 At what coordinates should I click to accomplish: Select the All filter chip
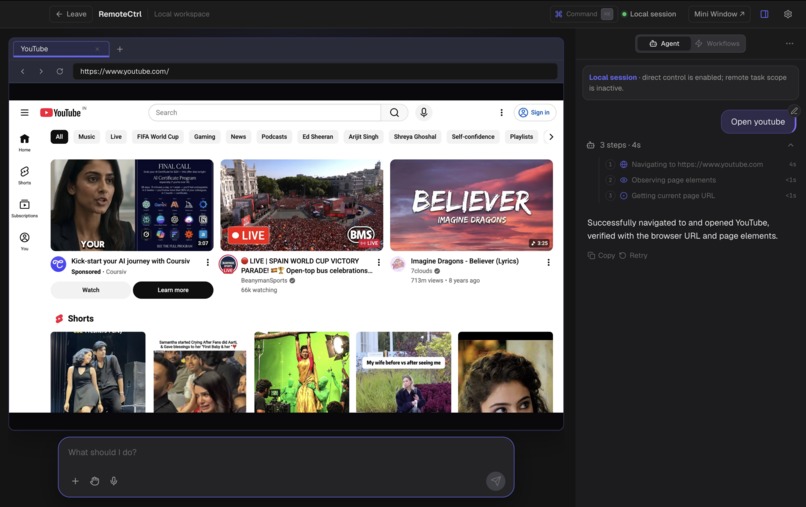[x=59, y=137]
